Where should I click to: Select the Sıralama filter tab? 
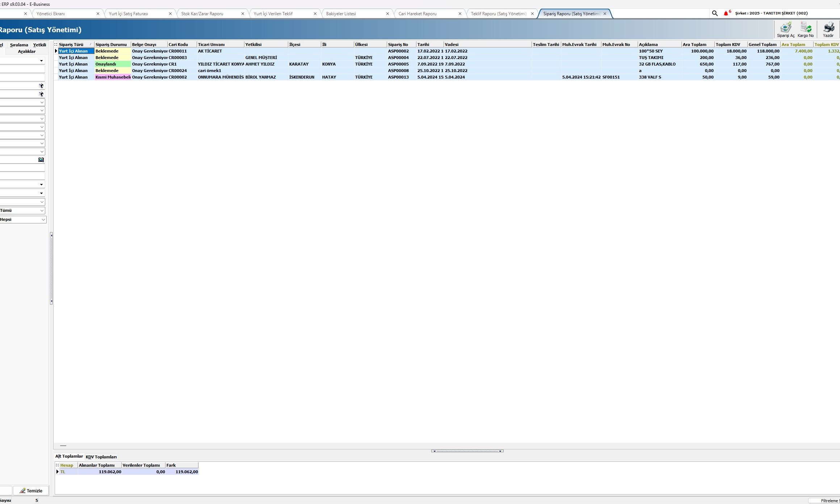(19, 45)
